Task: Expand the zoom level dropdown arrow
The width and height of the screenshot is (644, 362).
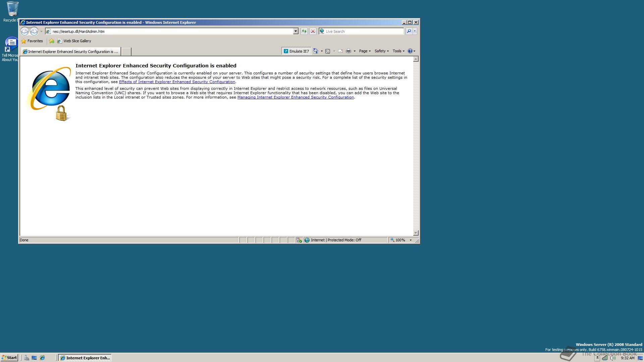Action: point(411,240)
